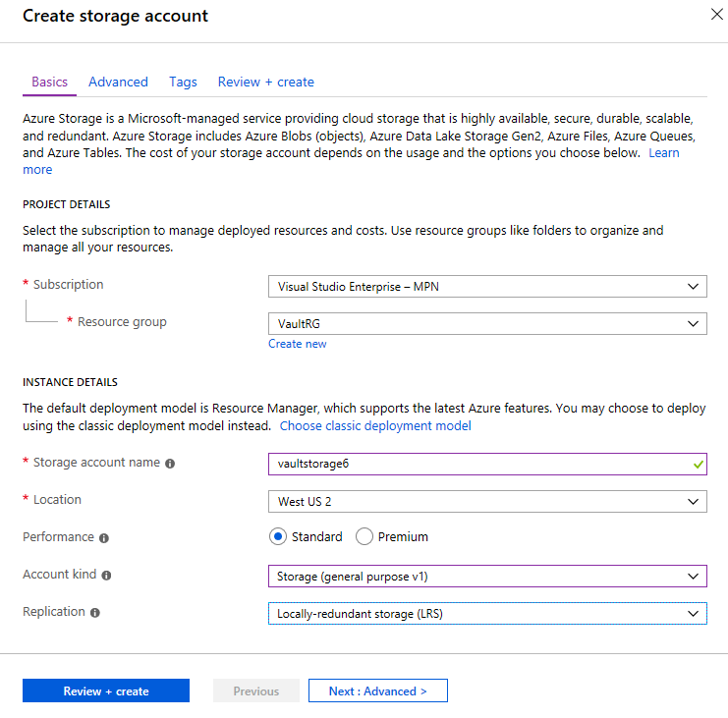Expand the Resource group dropdown
This screenshot has height=718, width=728.
point(486,323)
